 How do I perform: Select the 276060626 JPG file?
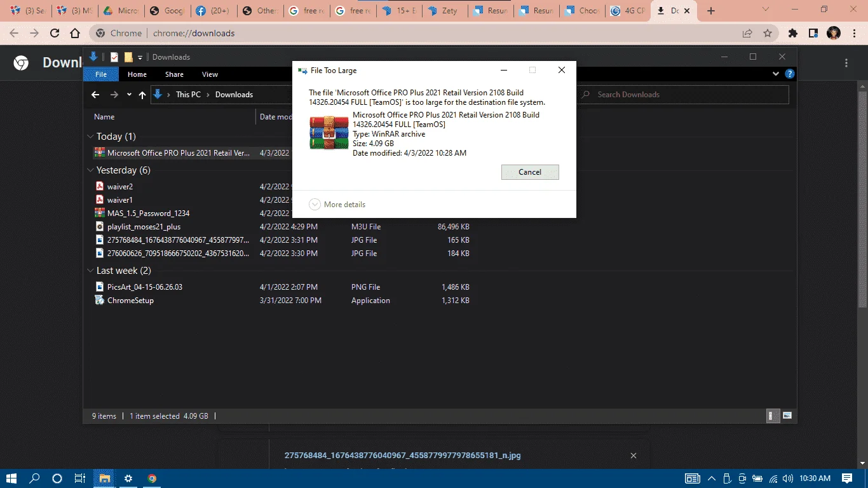pyautogui.click(x=178, y=254)
